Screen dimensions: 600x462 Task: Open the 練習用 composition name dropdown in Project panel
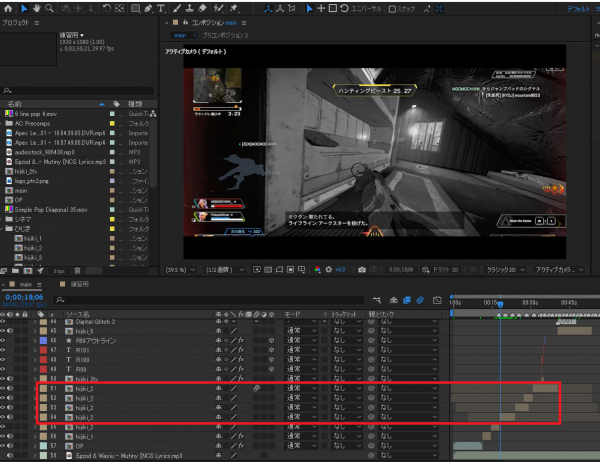tap(72, 35)
